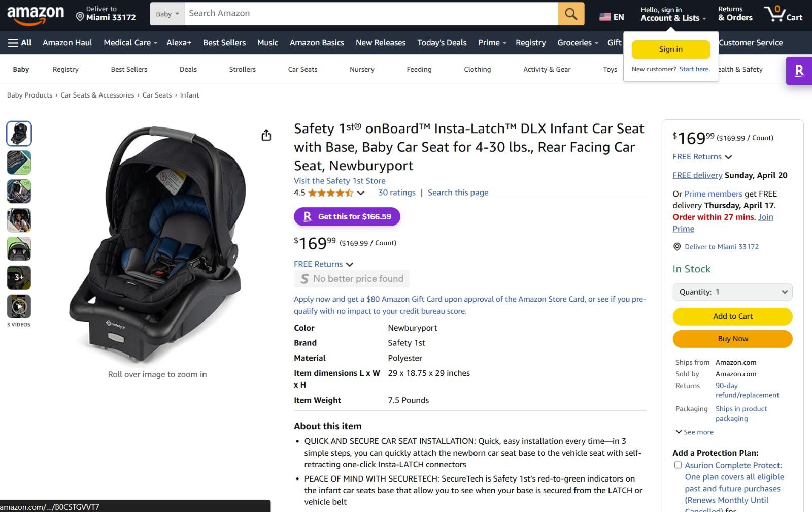Click the US flag language selector
The width and height of the screenshot is (812, 512).
[x=605, y=16]
